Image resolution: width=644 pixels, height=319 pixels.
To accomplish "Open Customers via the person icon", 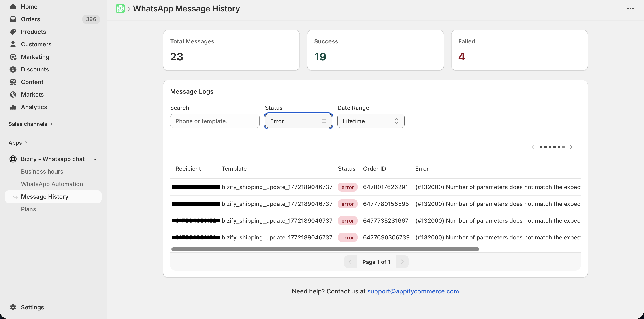I will coord(13,44).
